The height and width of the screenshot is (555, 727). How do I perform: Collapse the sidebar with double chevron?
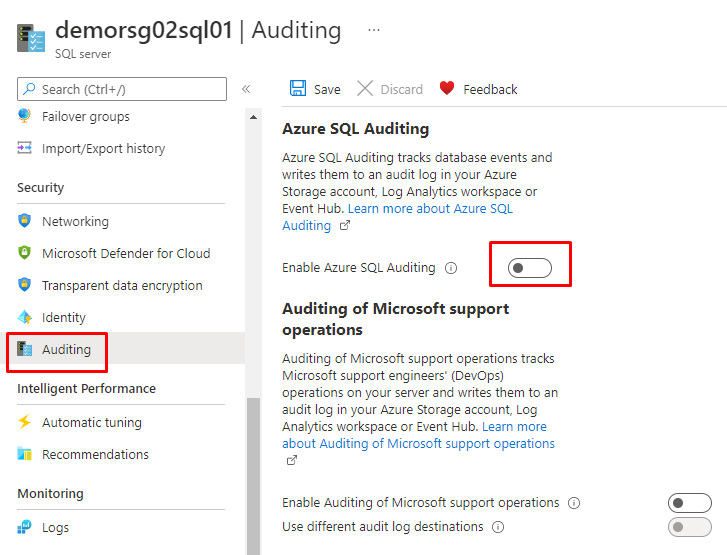[x=246, y=89]
